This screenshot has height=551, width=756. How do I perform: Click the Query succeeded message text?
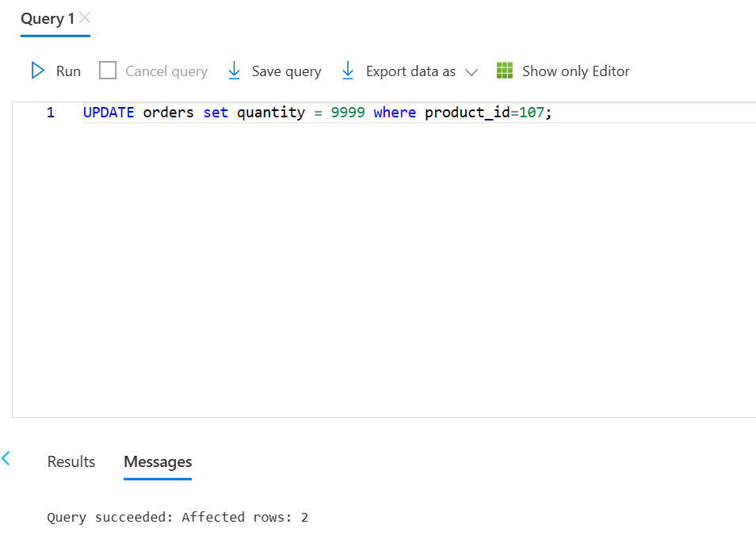coord(178,517)
